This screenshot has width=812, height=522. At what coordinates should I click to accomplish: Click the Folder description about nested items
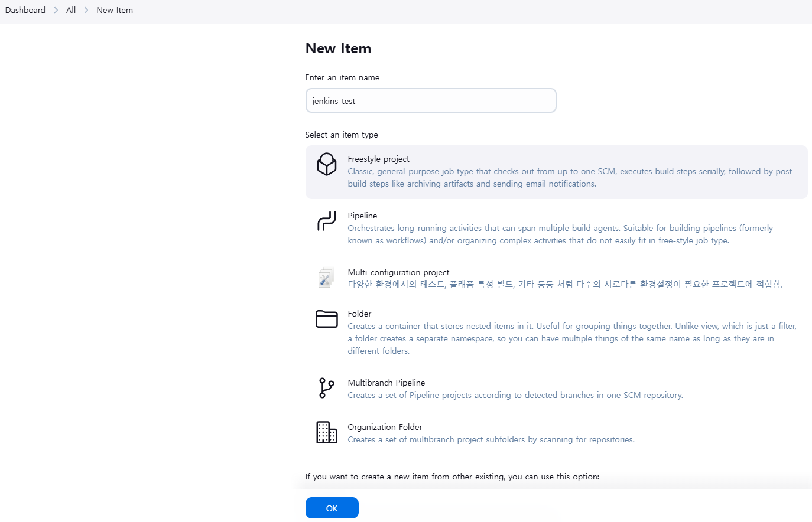click(572, 338)
